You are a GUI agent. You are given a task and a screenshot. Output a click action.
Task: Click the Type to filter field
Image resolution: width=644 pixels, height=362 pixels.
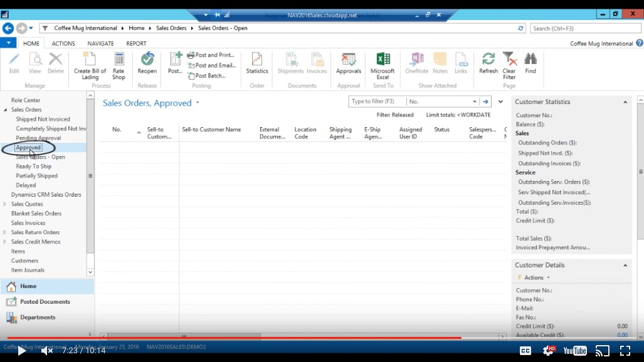[377, 101]
